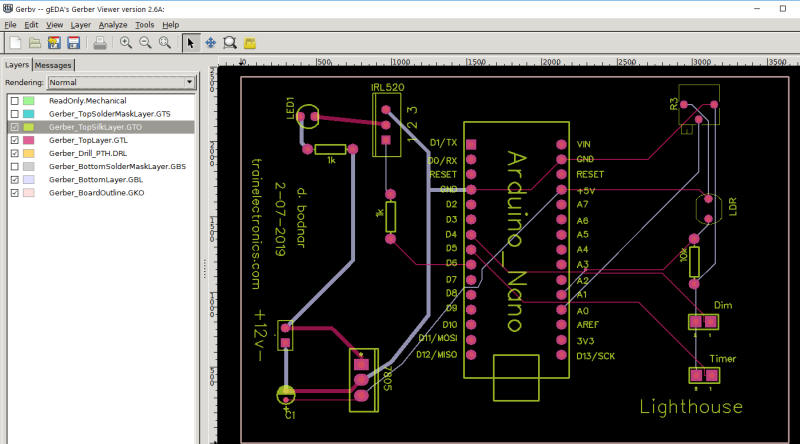
Task: Open a file with the folder icon
Action: coord(34,43)
